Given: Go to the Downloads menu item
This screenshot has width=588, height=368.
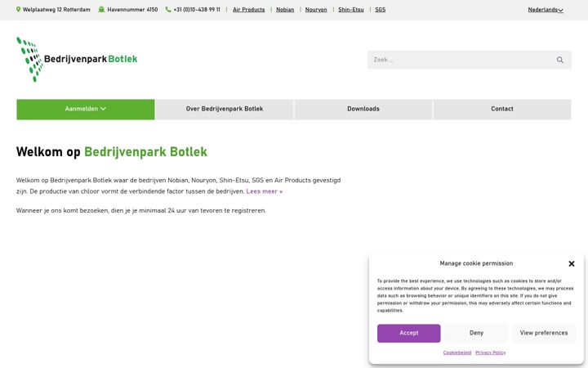Looking at the screenshot, I should 363,110.
